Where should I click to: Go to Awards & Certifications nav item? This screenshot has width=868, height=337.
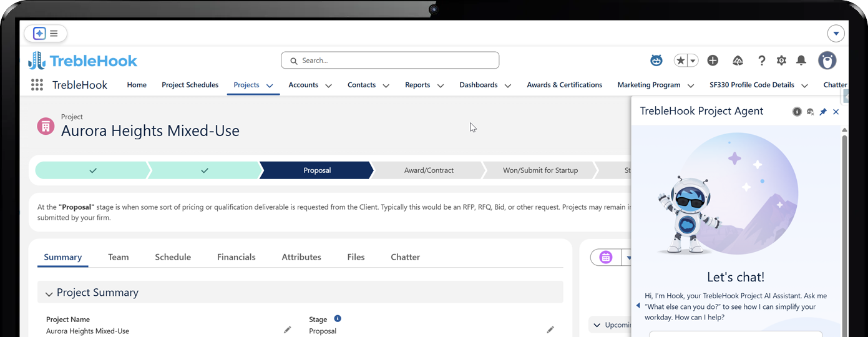click(x=564, y=85)
